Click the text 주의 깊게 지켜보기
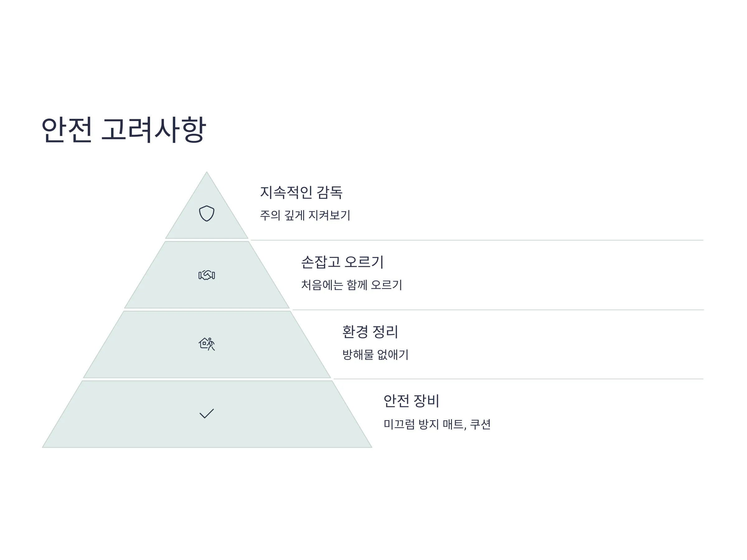747x560 pixels. (x=305, y=215)
